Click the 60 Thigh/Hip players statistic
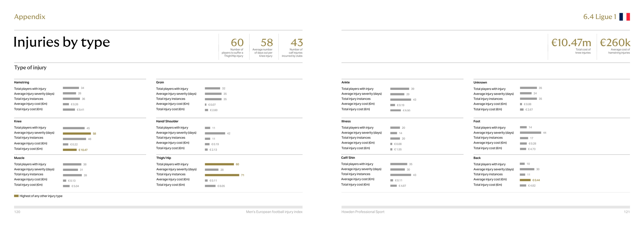Image resolution: width=644 pixels, height=228 pixels. (x=237, y=43)
